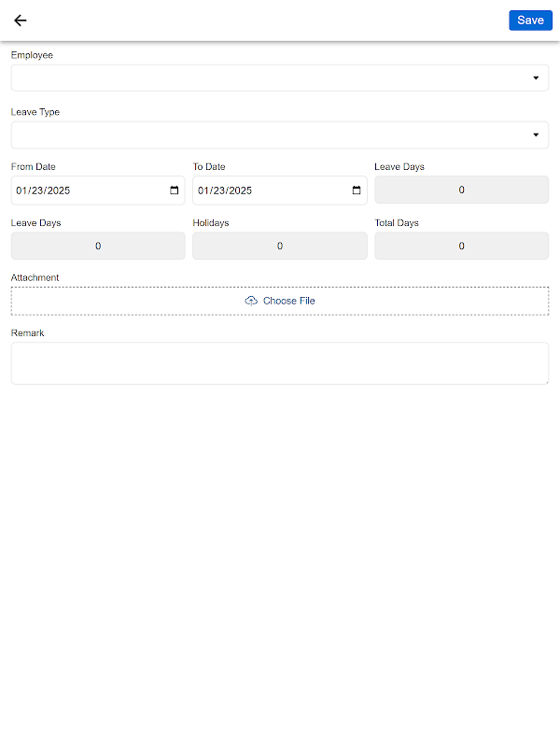
Task: Click the Leave Type field label
Action: [x=35, y=112]
